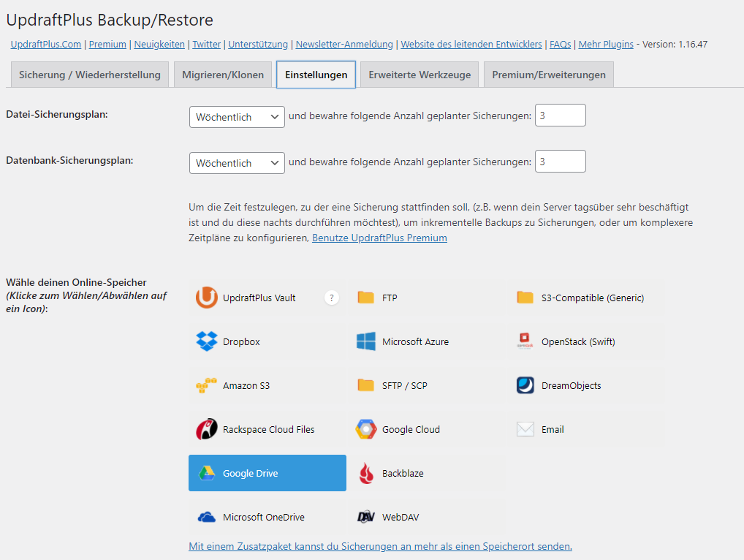The height and width of the screenshot is (560, 744).
Task: Focus the file backups retention count field
Action: coord(561,116)
